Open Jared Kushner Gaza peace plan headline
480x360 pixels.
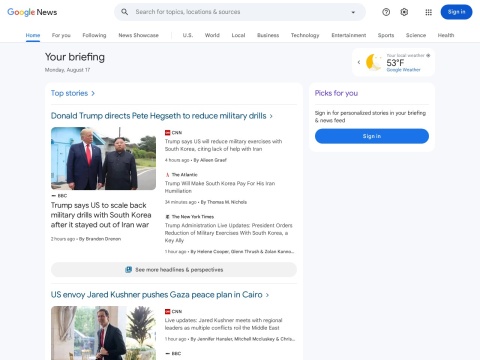coord(157,295)
